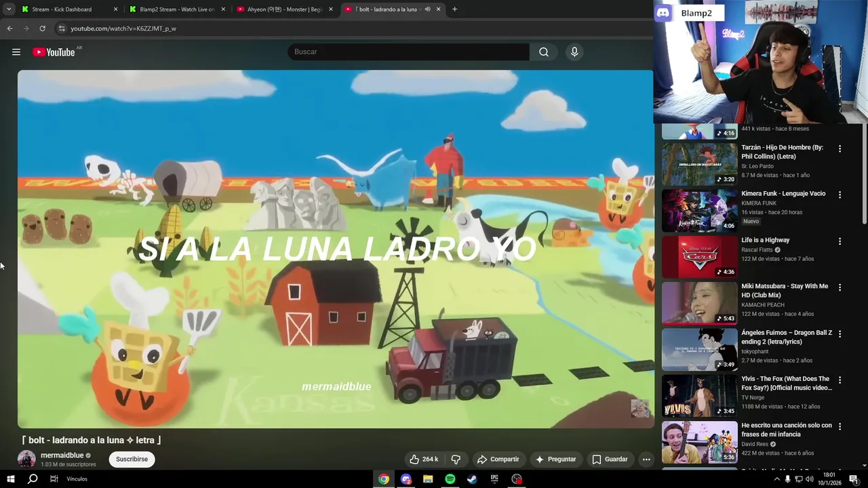Open options for Ángeles Fuimos video

pos(840,334)
